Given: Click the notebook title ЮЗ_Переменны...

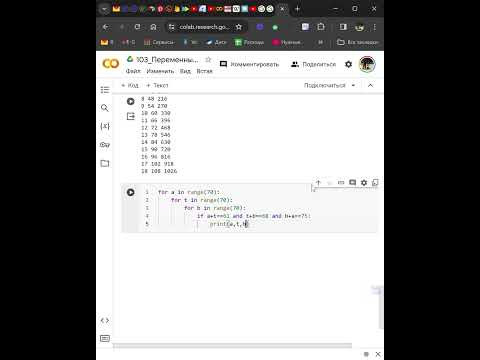Looking at the screenshot, I should (167, 60).
